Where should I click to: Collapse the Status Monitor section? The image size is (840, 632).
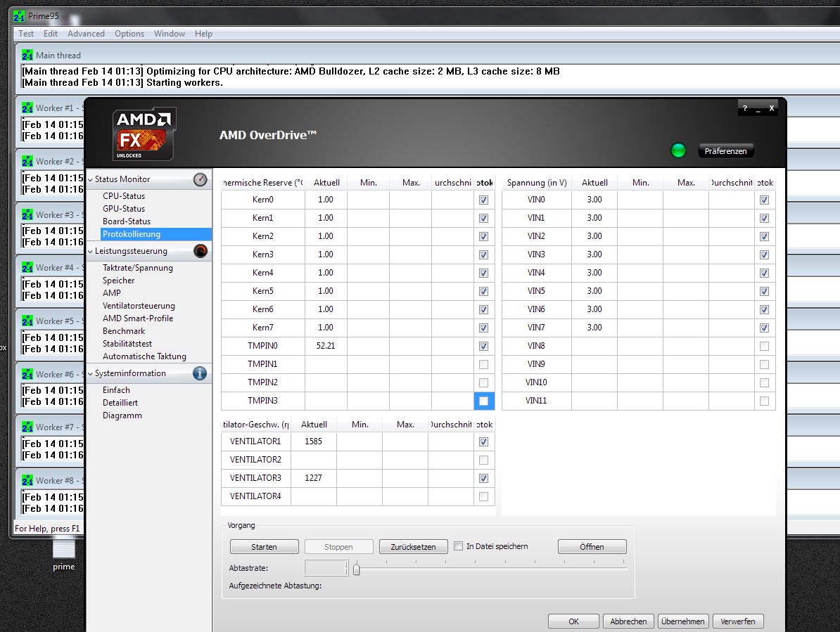point(91,180)
